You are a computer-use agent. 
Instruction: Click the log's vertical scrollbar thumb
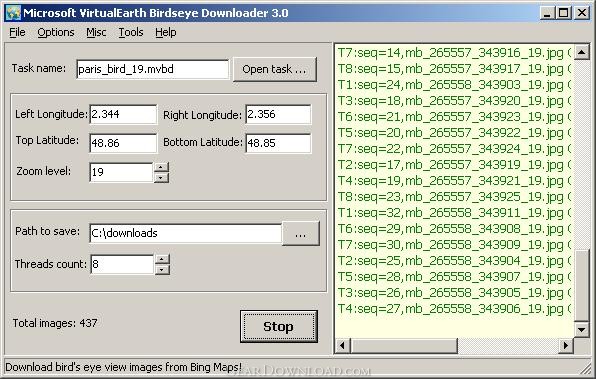581,285
